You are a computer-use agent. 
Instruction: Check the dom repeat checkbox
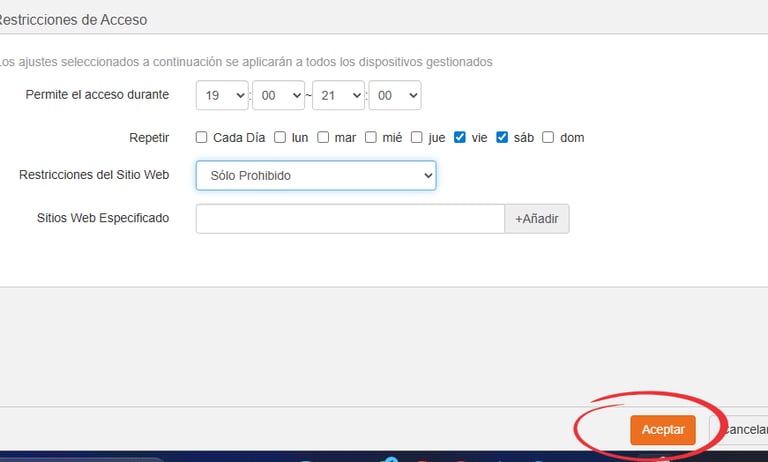coord(548,137)
